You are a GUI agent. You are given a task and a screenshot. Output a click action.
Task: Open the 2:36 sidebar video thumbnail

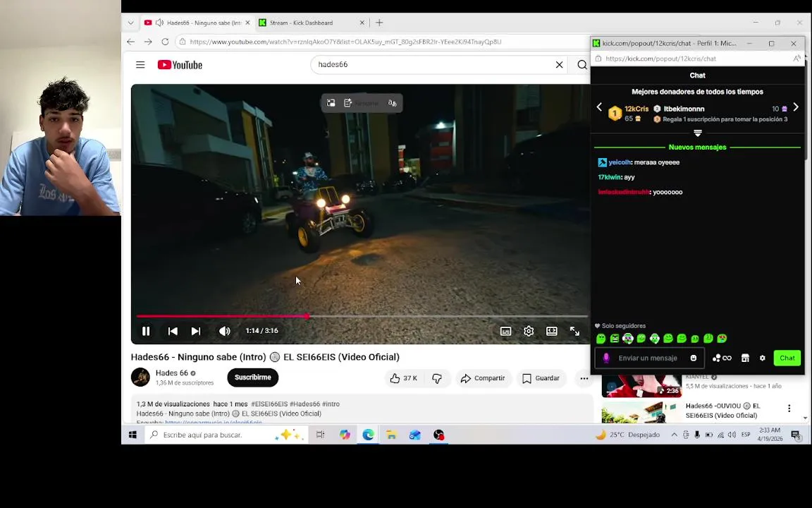coord(641,386)
